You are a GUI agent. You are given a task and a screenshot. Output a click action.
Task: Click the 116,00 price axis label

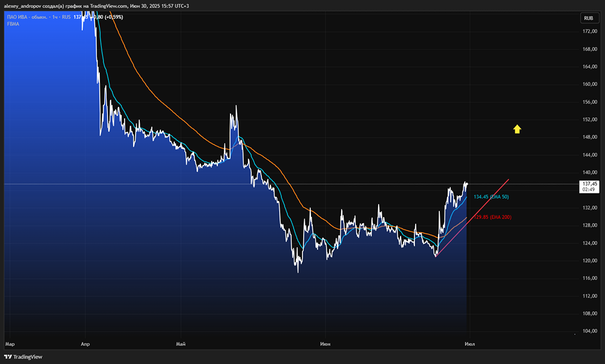click(589, 278)
